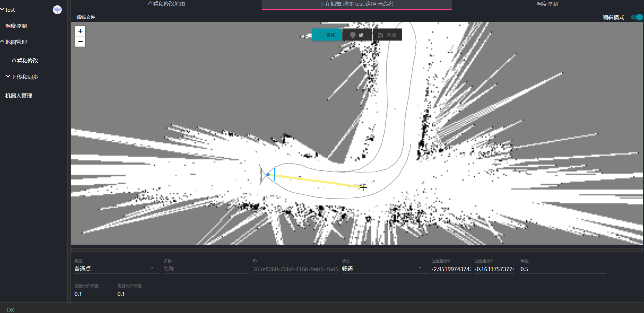644x313 pixels.
Task: Switch to the 查看和修改地图 tab
Action: (166, 4)
